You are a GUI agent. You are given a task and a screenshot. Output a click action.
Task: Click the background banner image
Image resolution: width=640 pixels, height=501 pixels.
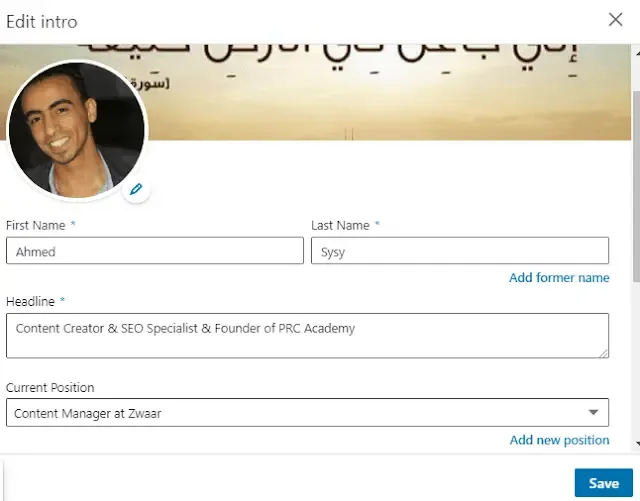pos(400,95)
